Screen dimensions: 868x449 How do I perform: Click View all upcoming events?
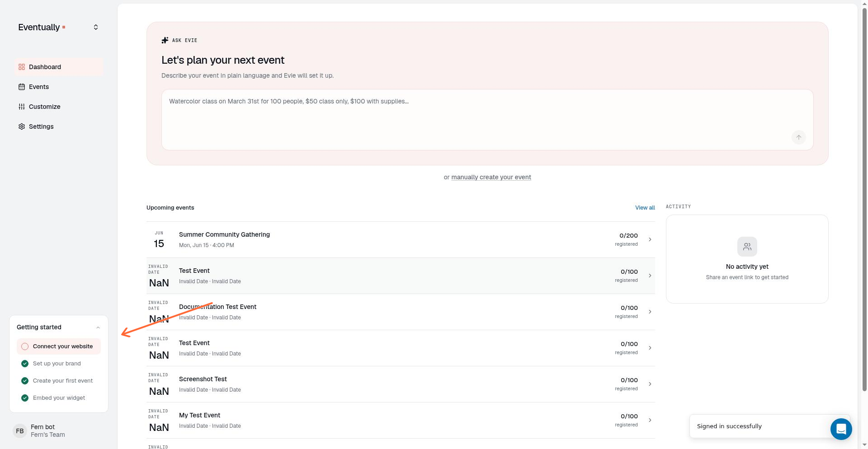(645, 208)
